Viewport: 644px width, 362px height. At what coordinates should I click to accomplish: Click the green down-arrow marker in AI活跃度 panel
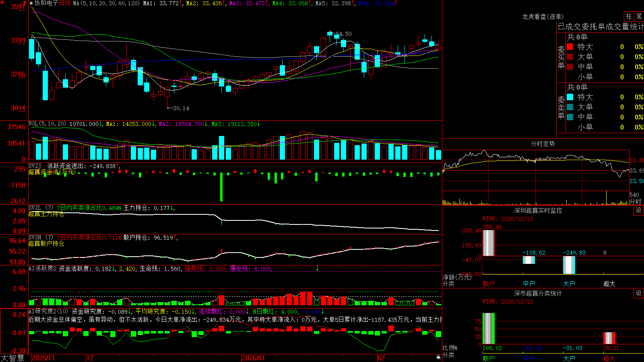pyautogui.click(x=317, y=268)
